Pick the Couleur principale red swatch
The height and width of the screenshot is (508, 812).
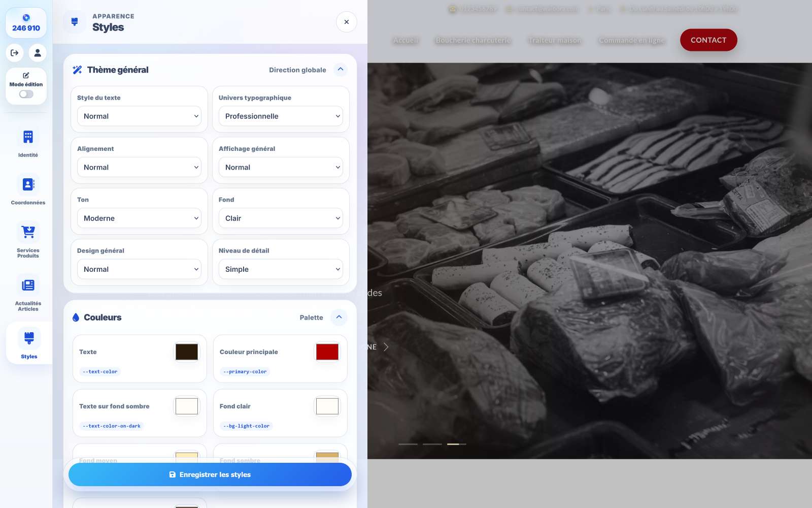point(327,352)
